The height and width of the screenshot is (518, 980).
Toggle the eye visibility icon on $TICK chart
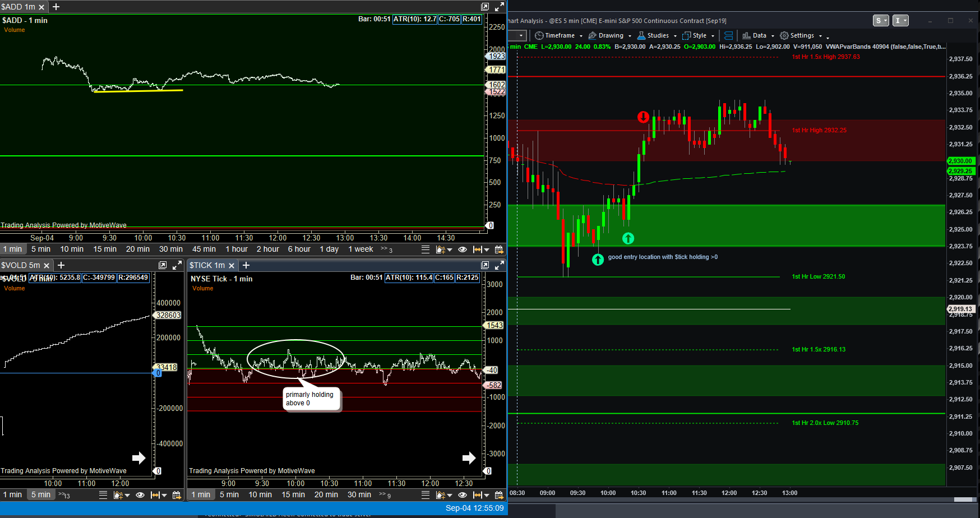tap(463, 495)
